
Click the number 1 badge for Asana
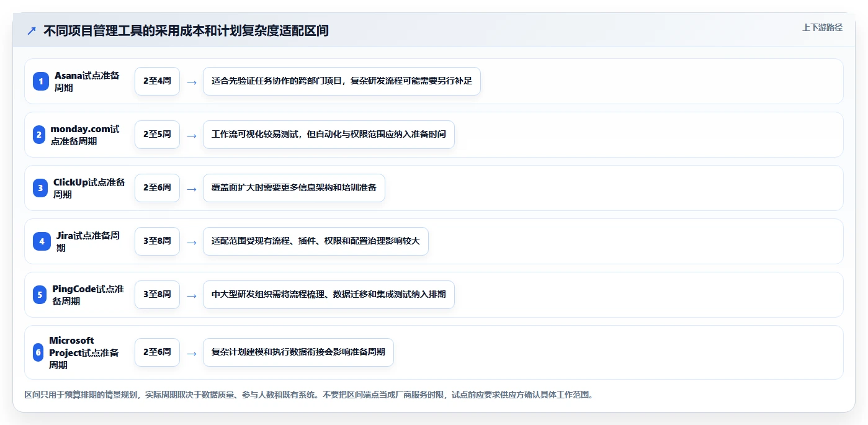41,81
